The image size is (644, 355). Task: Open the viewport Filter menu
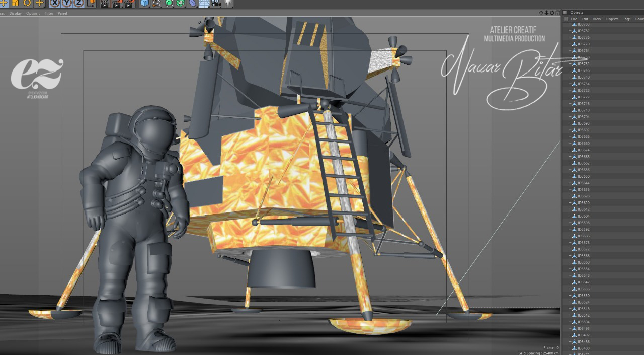[x=49, y=13]
